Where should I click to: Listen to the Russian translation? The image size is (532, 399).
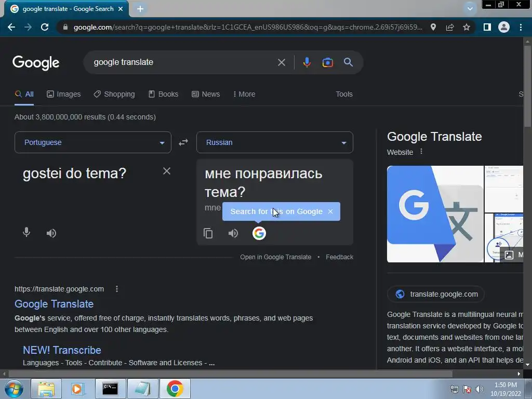pyautogui.click(x=233, y=233)
